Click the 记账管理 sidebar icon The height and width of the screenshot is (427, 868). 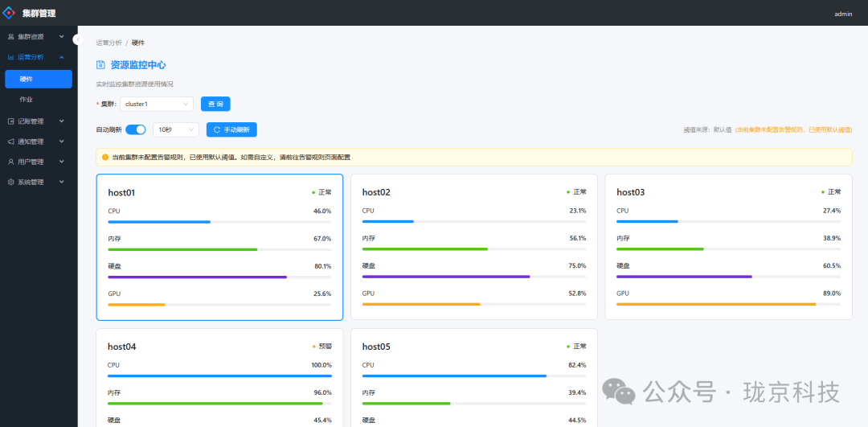click(x=10, y=121)
